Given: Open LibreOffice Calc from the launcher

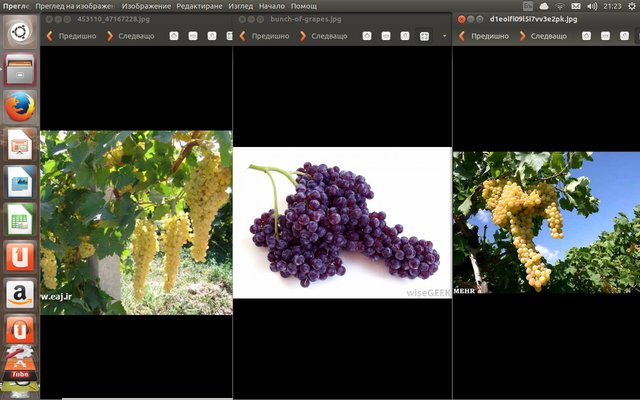Looking at the screenshot, I should tap(20, 219).
